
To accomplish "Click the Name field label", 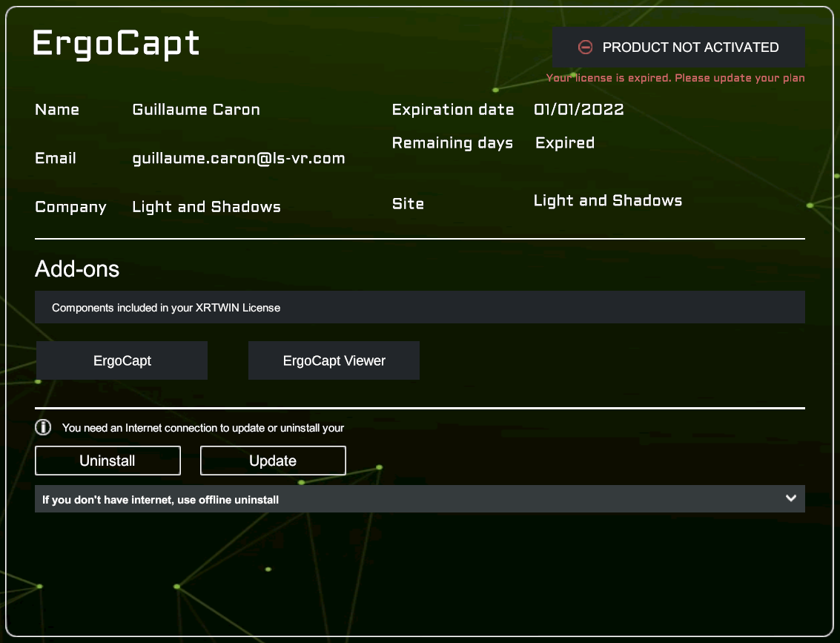I will [x=57, y=110].
